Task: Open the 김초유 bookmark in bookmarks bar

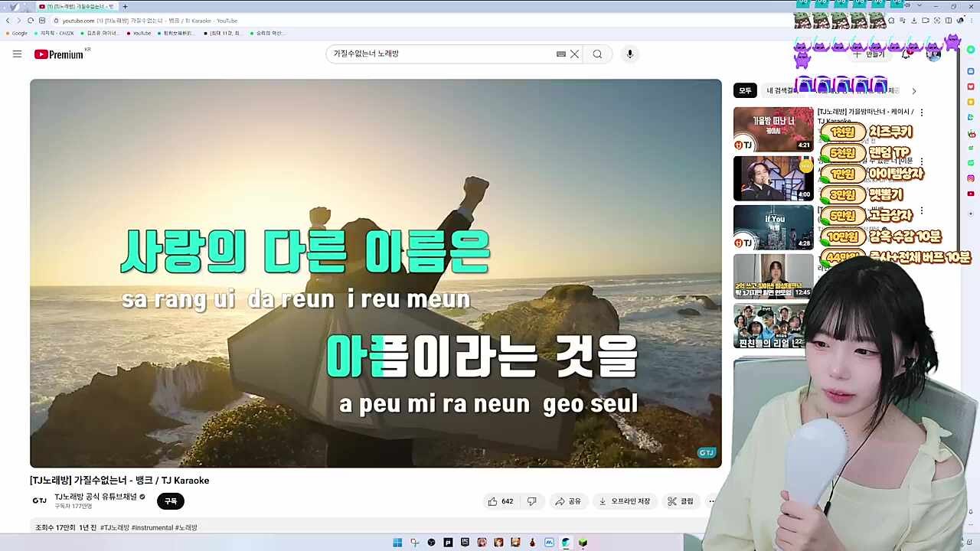Action: pyautogui.click(x=100, y=33)
